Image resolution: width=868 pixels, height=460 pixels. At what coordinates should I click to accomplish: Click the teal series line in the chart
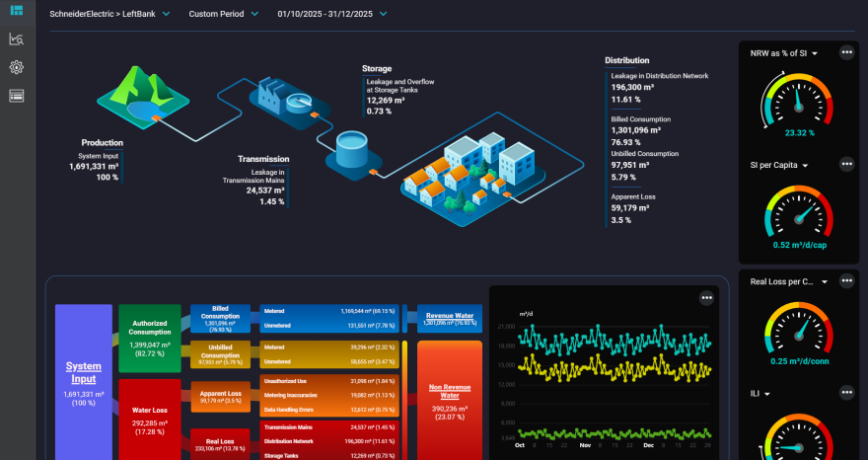click(x=615, y=340)
